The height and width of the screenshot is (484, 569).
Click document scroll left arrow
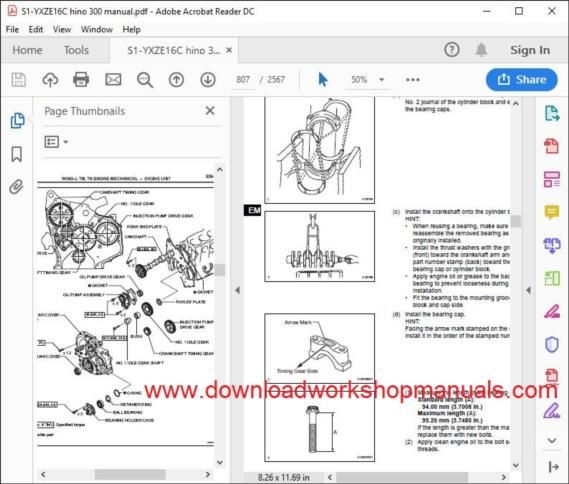click(330, 477)
